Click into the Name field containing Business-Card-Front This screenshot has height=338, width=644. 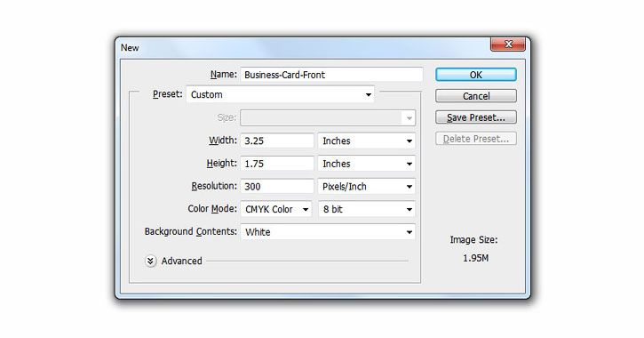tap(332, 75)
